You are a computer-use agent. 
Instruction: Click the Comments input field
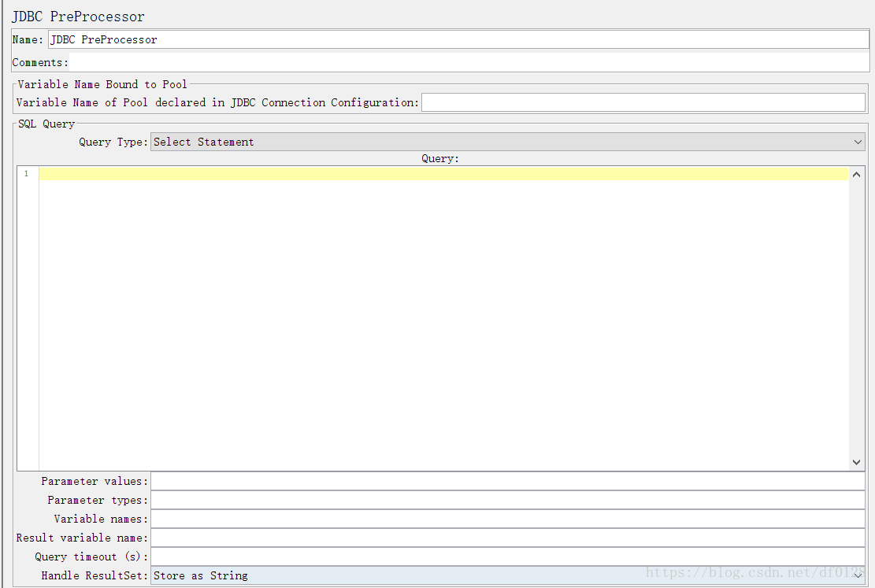(x=469, y=62)
